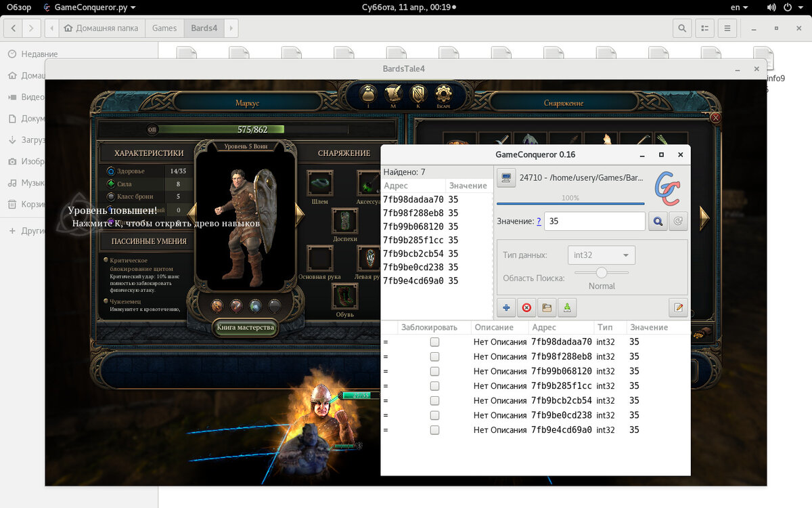Open the GameConqueror.py app menu in top bar
Image resolution: width=812 pixels, height=508 pixels.
[x=89, y=7]
